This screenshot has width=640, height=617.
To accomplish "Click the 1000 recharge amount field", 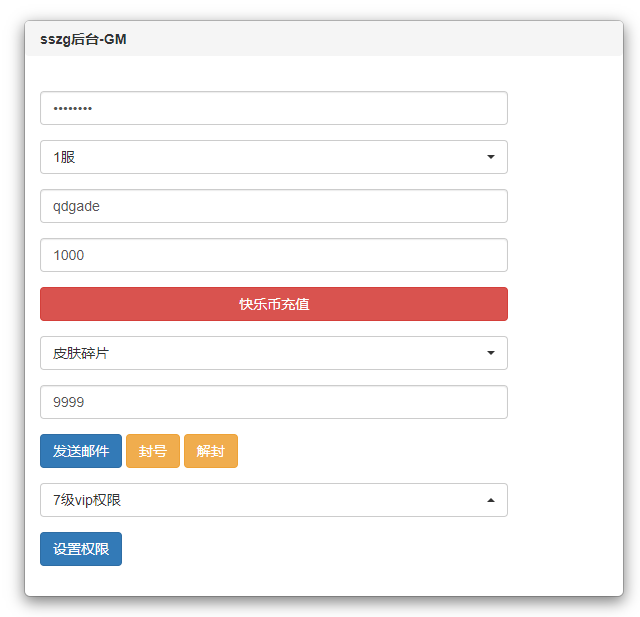I will tap(273, 255).
